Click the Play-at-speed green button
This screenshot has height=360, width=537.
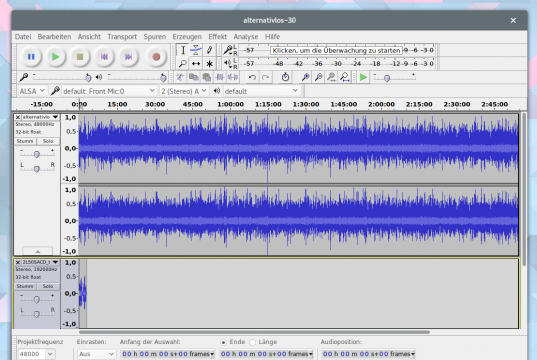[x=363, y=77]
